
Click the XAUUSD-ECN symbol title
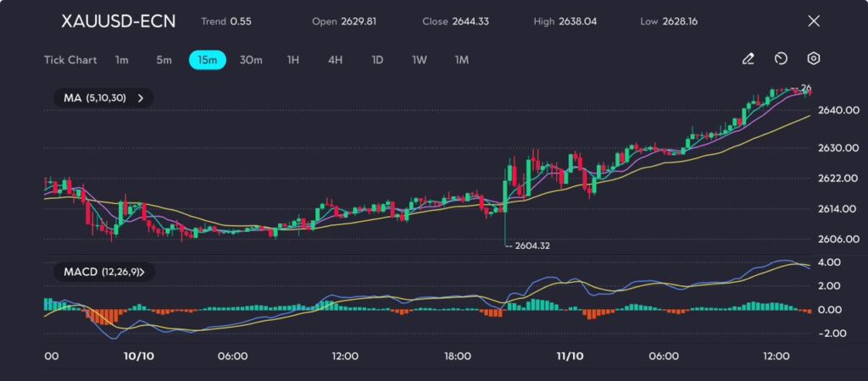click(x=119, y=21)
